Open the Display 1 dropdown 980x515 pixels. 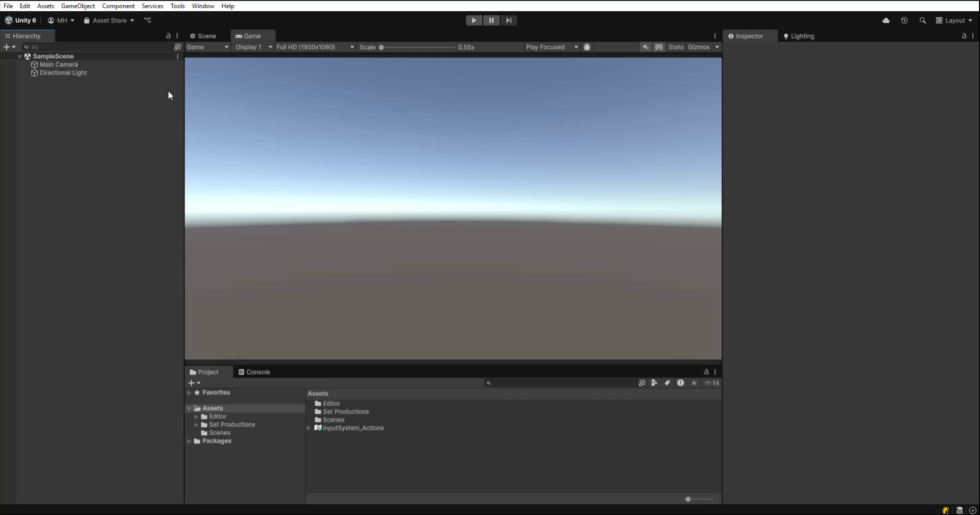(x=253, y=47)
